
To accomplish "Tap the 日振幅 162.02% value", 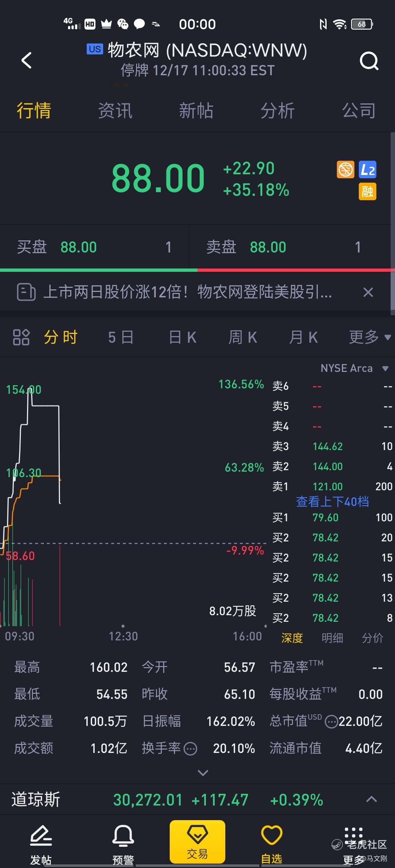I will tap(231, 722).
